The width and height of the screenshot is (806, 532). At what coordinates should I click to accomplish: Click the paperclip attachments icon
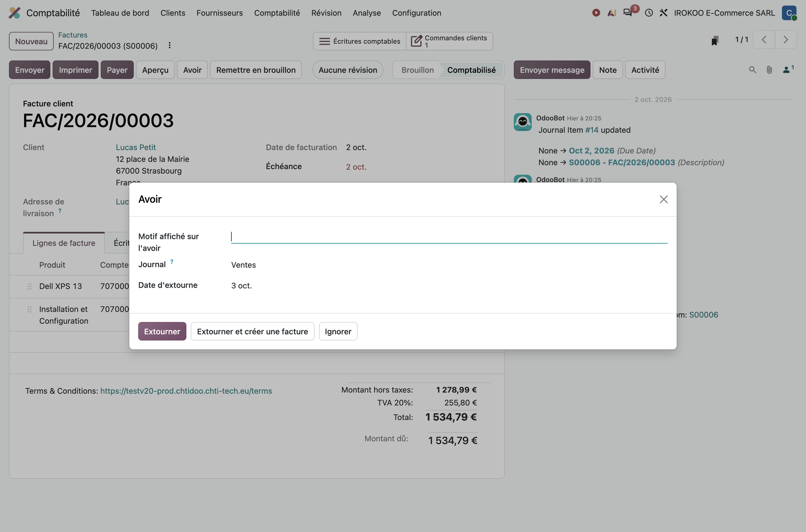tap(769, 70)
